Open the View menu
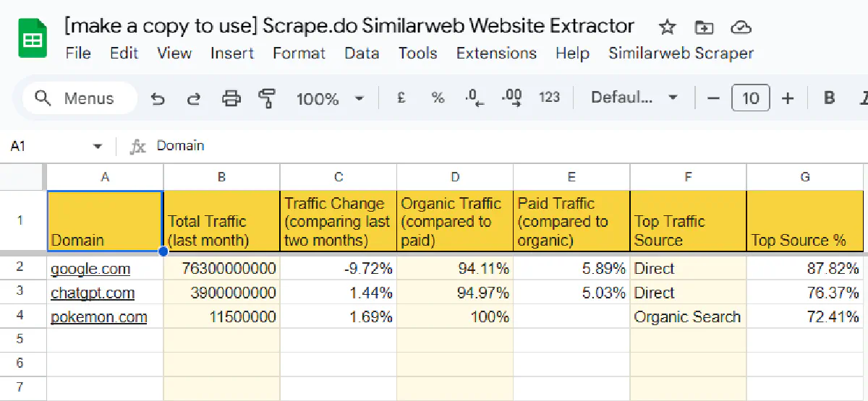Screen dimensions: 868x401 tap(174, 53)
